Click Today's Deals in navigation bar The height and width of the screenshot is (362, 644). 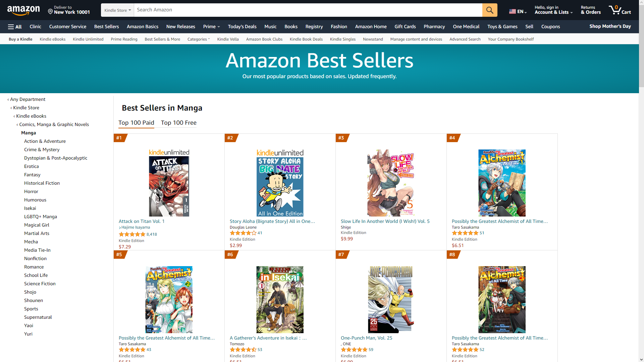[x=242, y=26]
